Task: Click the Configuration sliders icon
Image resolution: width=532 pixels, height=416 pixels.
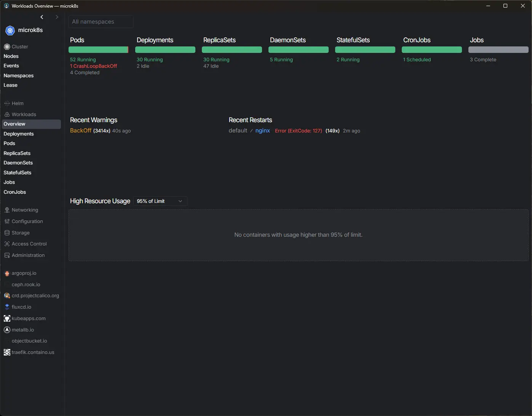Action: pyautogui.click(x=7, y=222)
